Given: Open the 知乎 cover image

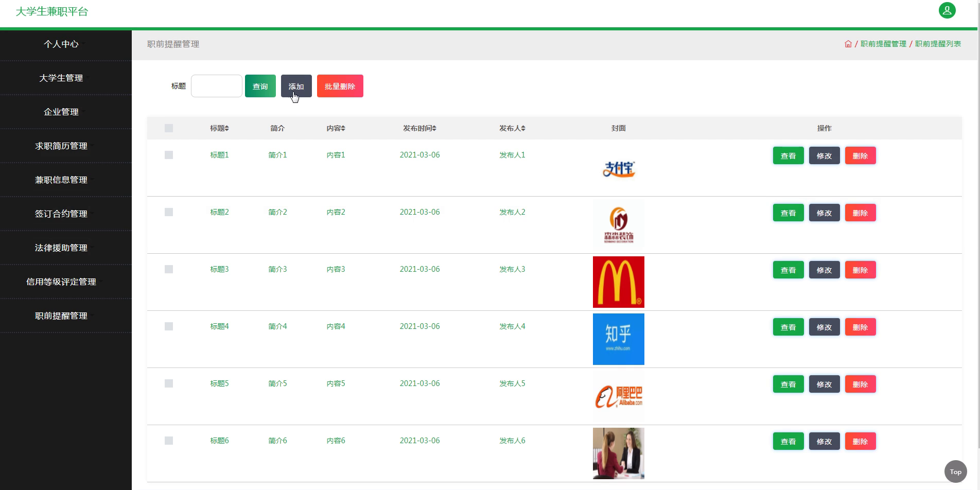Looking at the screenshot, I should (619, 339).
